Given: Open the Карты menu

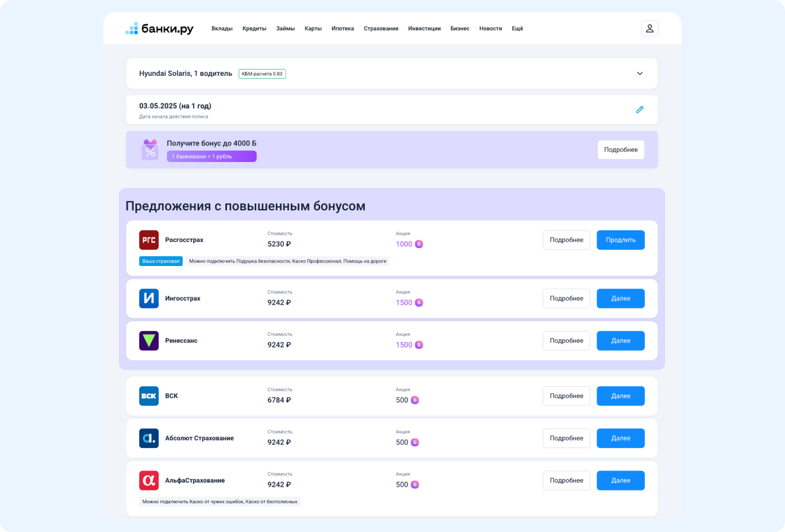Looking at the screenshot, I should pyautogui.click(x=313, y=29).
